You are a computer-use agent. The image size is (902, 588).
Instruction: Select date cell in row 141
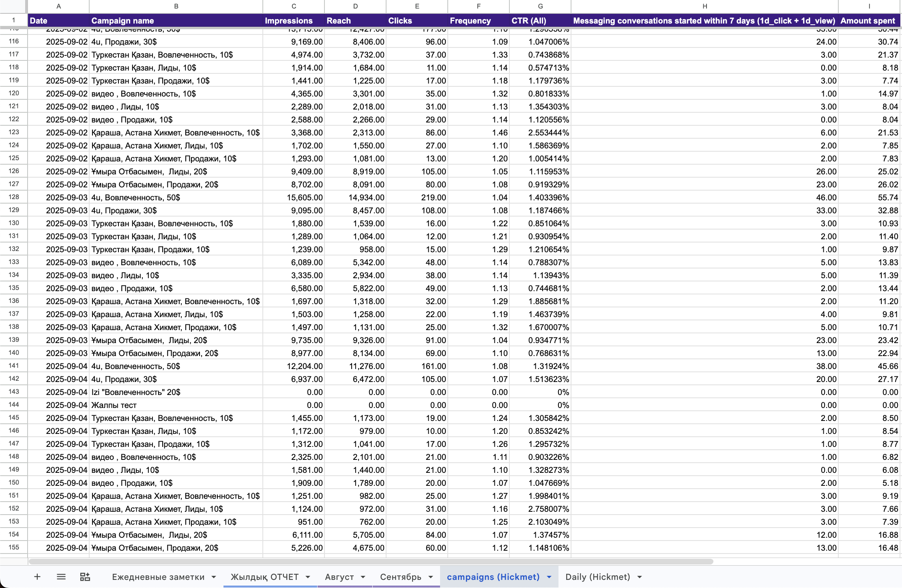coord(58,366)
